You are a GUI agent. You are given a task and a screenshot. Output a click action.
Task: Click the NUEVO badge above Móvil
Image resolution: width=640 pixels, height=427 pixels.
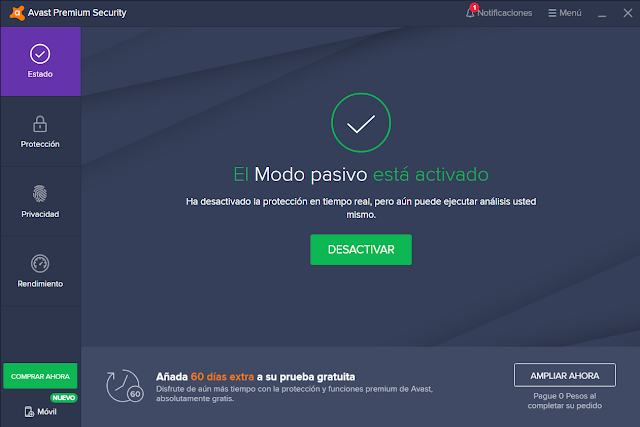tap(64, 398)
